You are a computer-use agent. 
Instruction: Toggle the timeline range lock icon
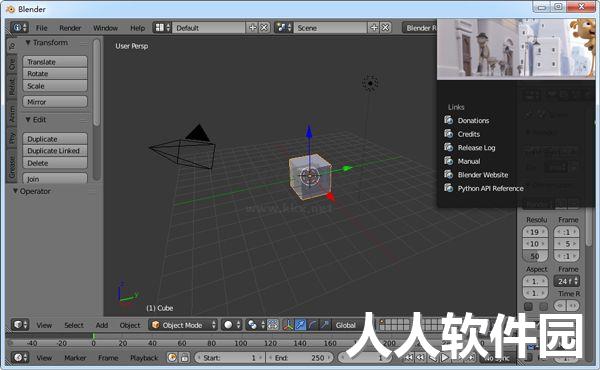(x=184, y=358)
